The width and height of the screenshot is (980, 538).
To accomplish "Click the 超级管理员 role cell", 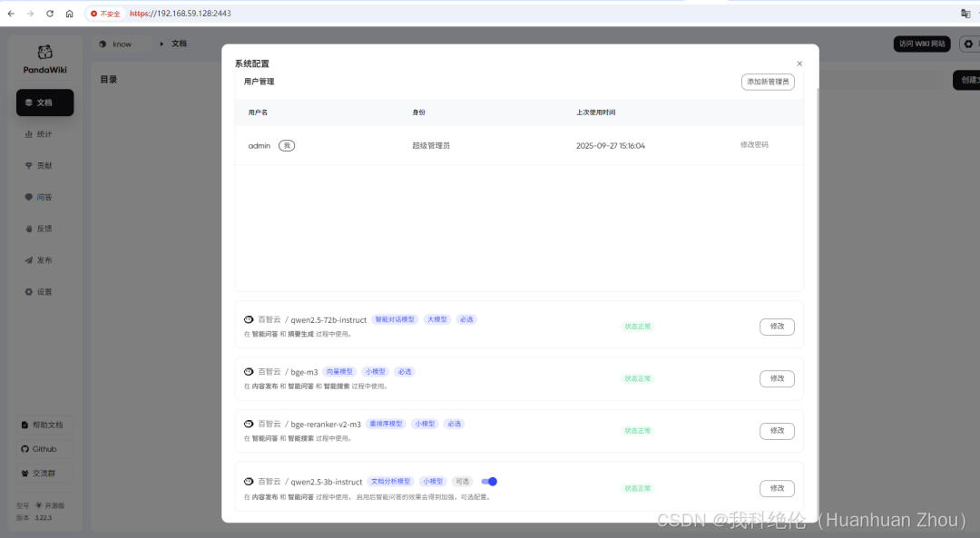I will point(431,145).
